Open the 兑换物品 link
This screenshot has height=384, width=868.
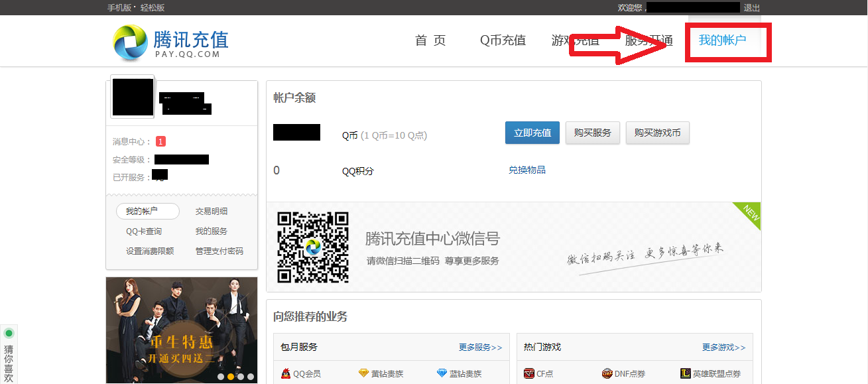click(x=527, y=170)
